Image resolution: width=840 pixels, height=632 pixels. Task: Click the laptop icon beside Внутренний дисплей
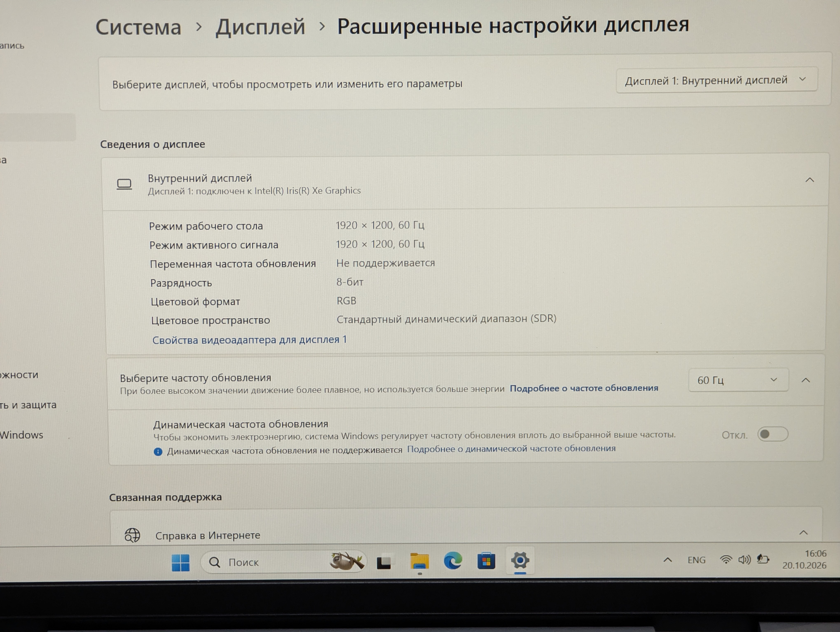124,184
